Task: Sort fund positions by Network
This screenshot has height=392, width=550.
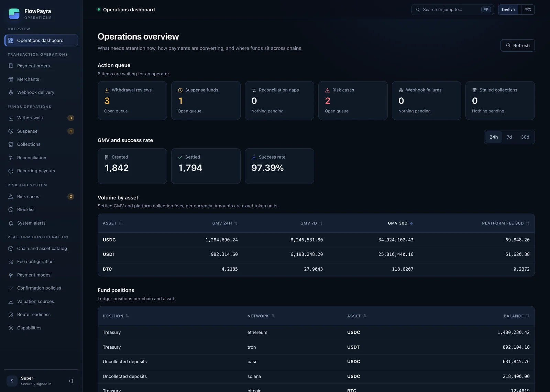Action: pos(261,316)
